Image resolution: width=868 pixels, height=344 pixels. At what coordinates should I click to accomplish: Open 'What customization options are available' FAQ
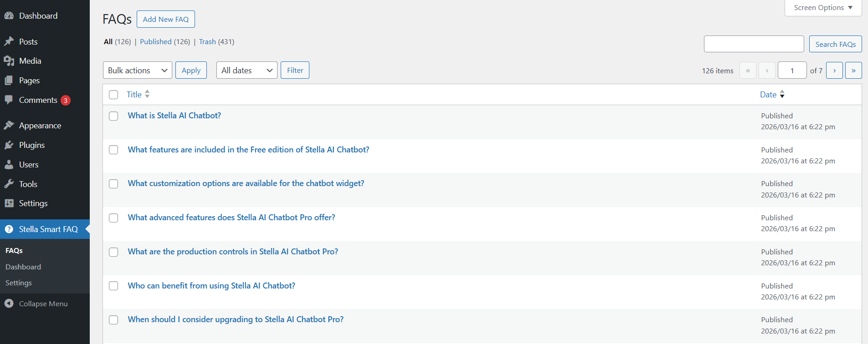(x=246, y=183)
